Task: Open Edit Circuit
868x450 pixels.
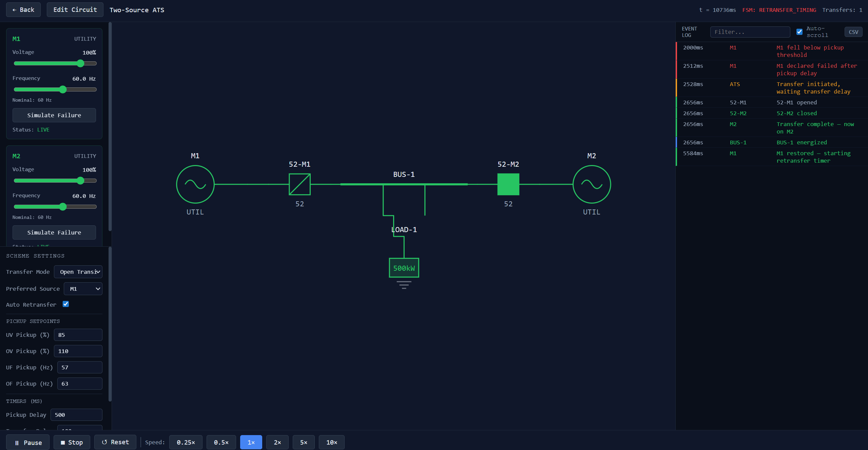Action: coord(75,10)
